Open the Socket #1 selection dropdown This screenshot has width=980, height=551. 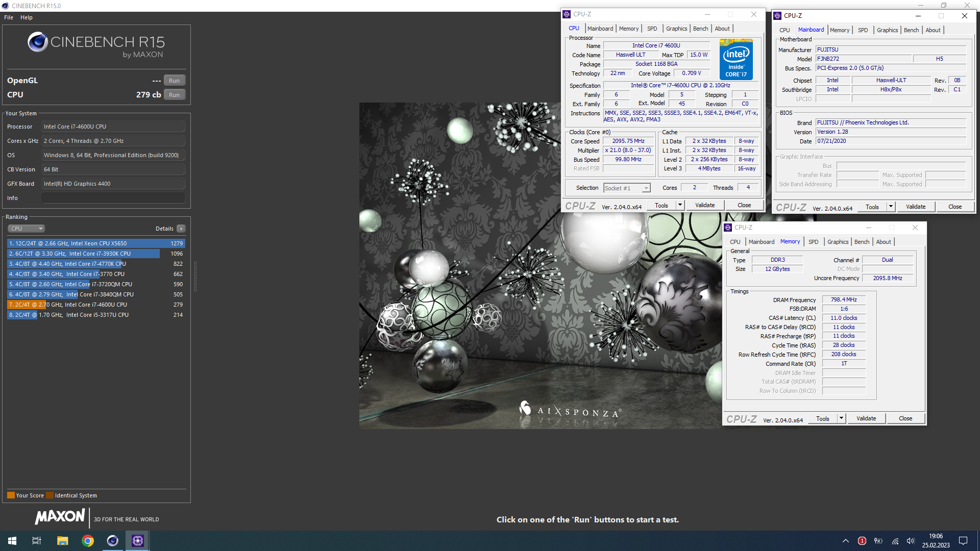click(x=627, y=188)
